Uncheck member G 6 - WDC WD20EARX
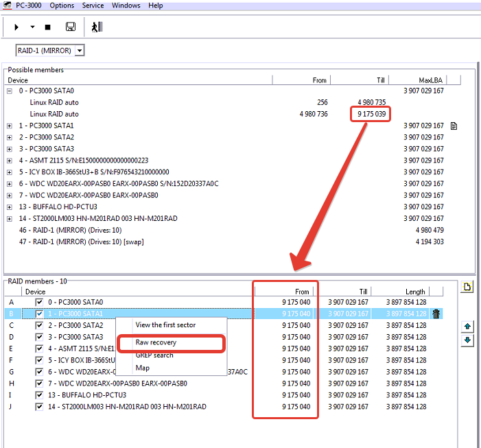 (x=39, y=372)
